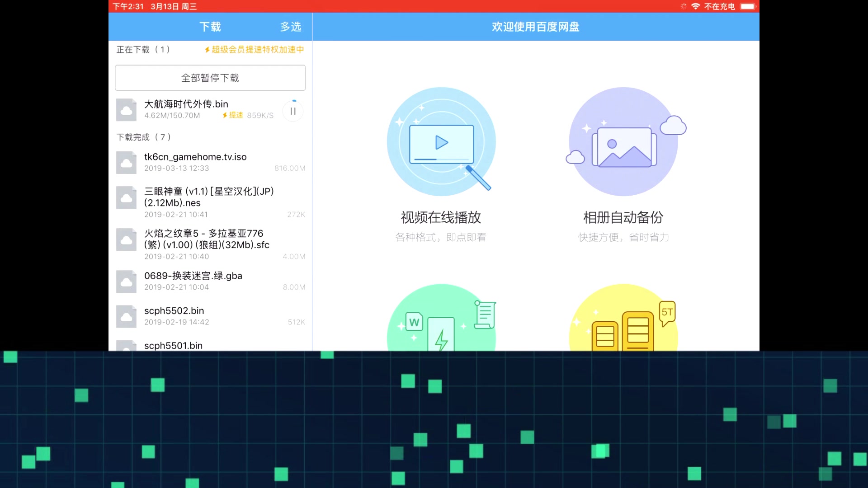
Task: Select file icon of 三眼神童 .nes
Action: [126, 197]
